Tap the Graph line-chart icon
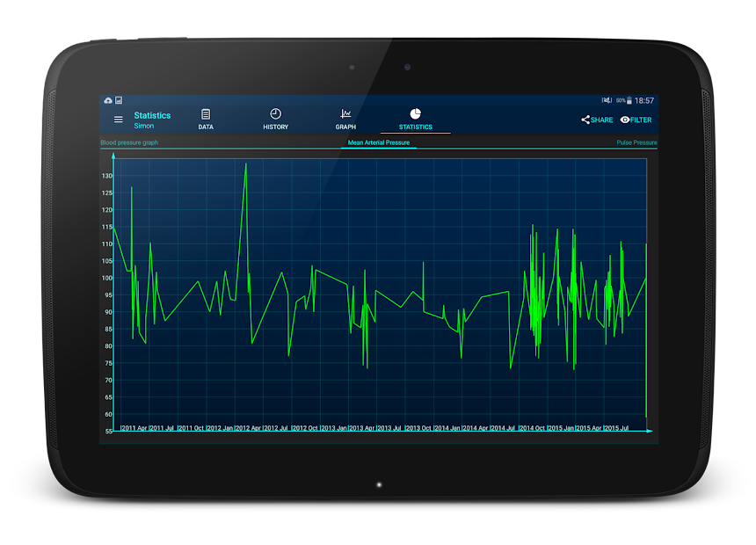The image size is (756, 545). pos(345,114)
